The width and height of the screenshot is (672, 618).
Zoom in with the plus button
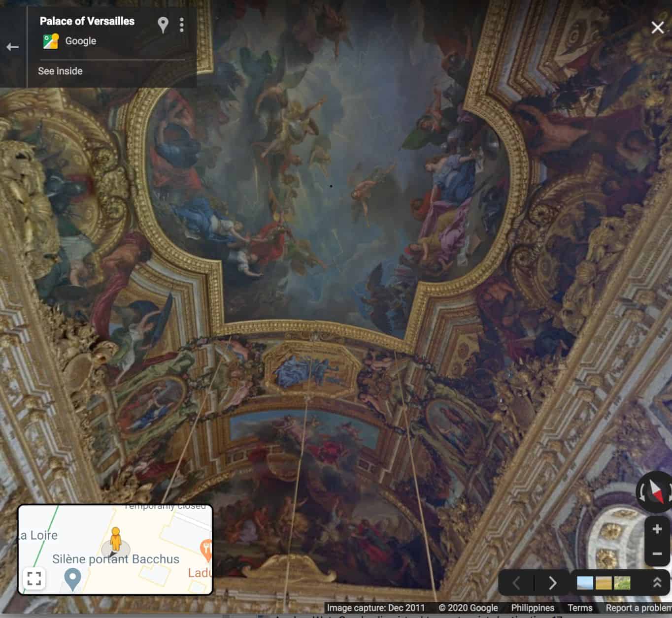click(x=657, y=529)
